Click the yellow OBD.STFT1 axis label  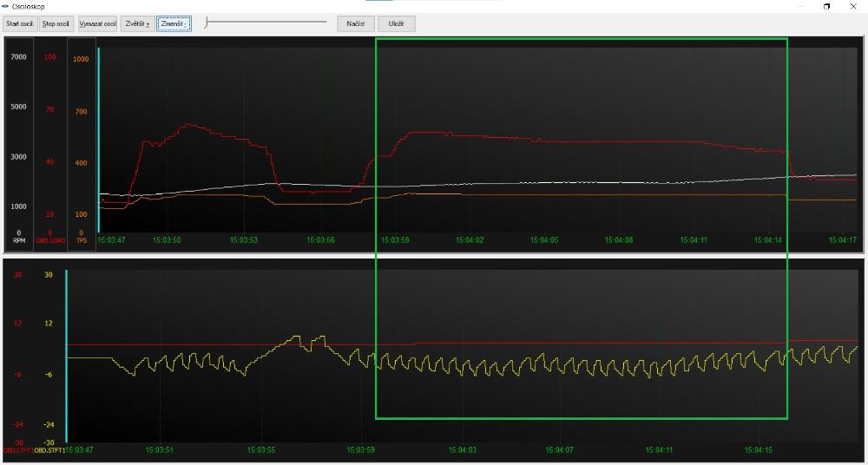[x=49, y=450]
